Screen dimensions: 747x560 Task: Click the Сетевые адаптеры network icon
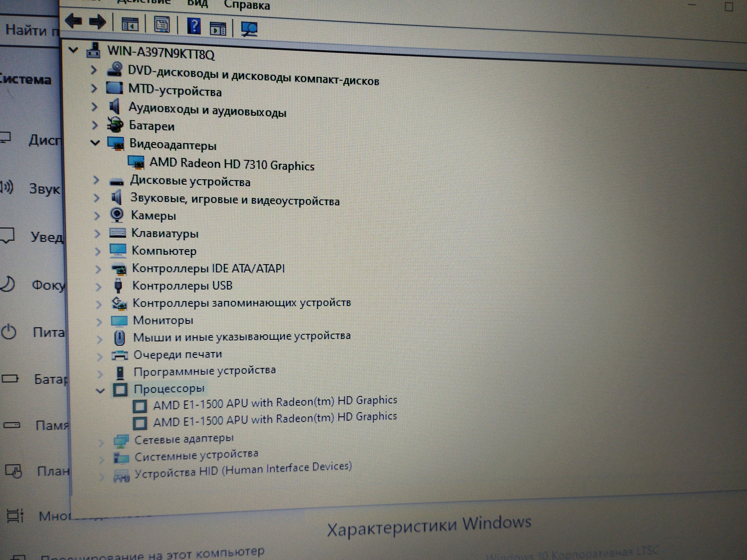tap(121, 441)
